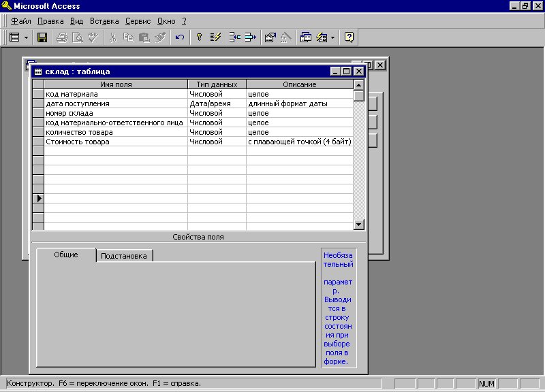Click the table icon in склад title bar
Viewport: 545px width, 392px height.
click(38, 72)
